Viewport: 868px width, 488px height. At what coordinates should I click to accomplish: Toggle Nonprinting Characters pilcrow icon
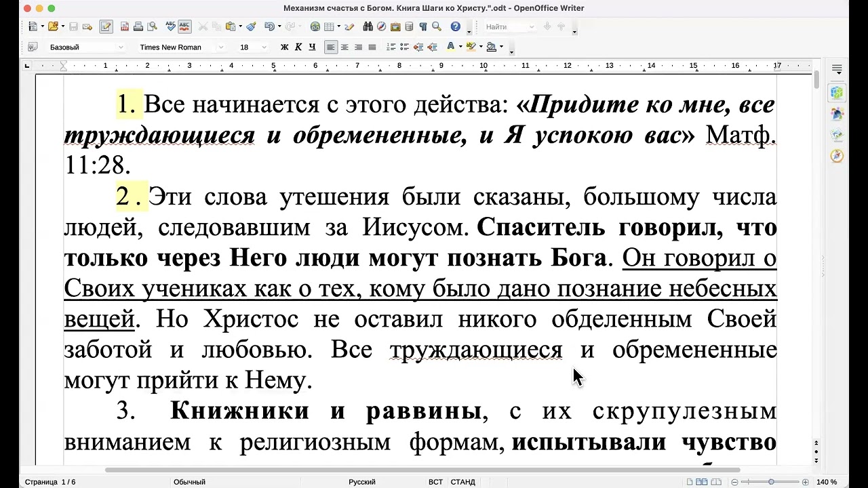[422, 27]
